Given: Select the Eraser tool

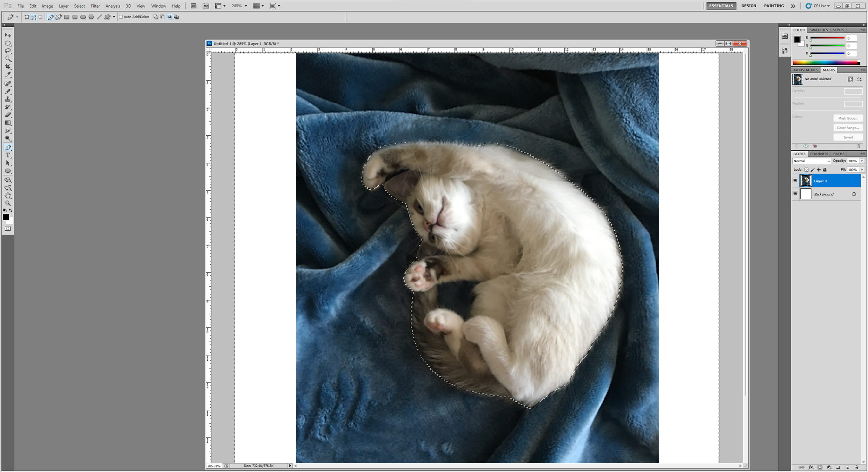Looking at the screenshot, I should 8,115.
